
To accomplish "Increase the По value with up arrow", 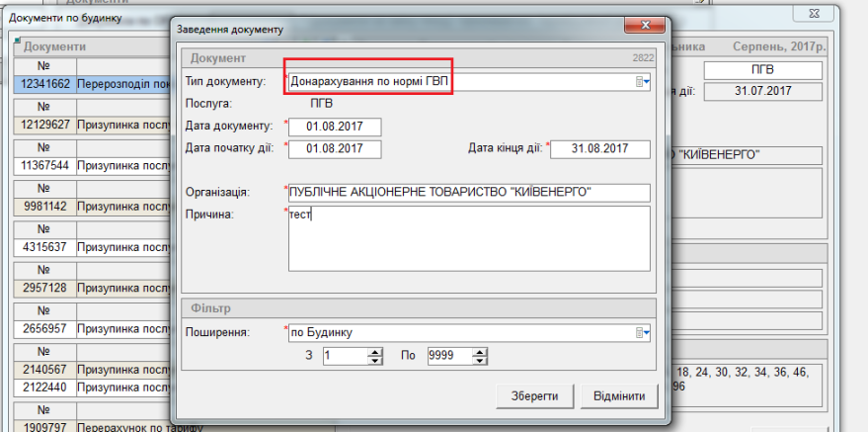I will point(479,351).
